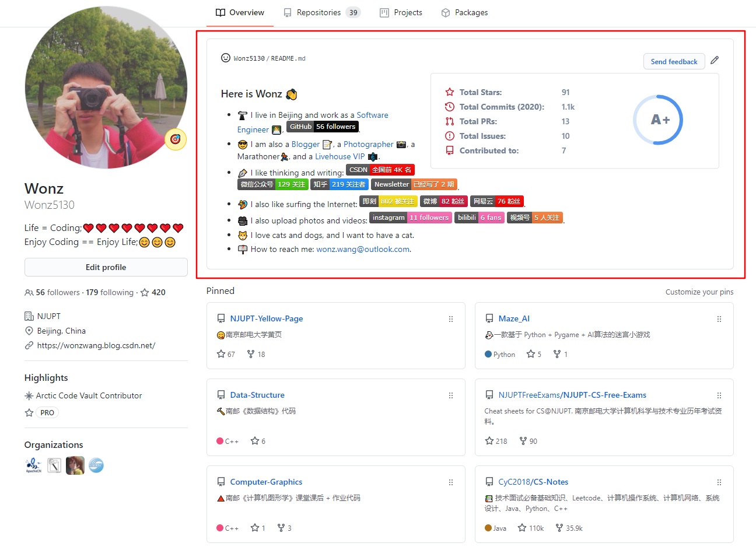Click the drag handle on Computer-Graphics card
756x550 pixels.
(451, 482)
